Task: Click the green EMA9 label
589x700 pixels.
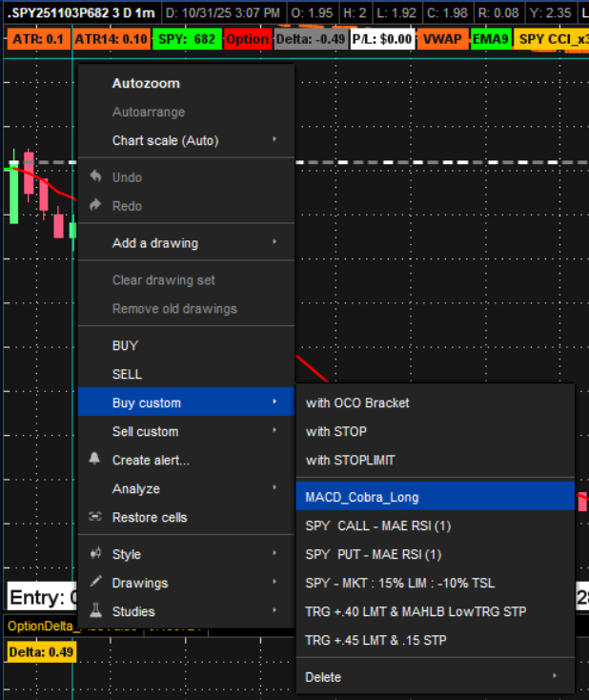Action: (x=491, y=39)
